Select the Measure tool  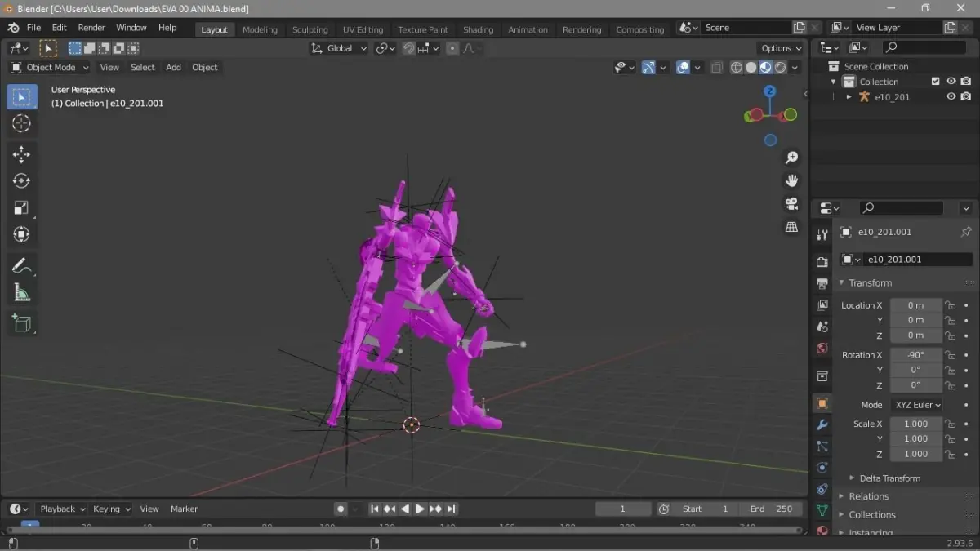(x=21, y=293)
